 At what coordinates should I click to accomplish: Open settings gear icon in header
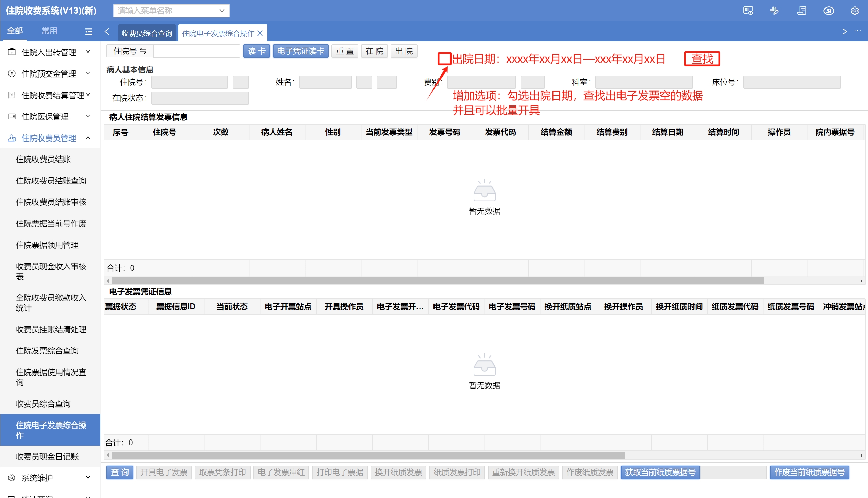(855, 11)
